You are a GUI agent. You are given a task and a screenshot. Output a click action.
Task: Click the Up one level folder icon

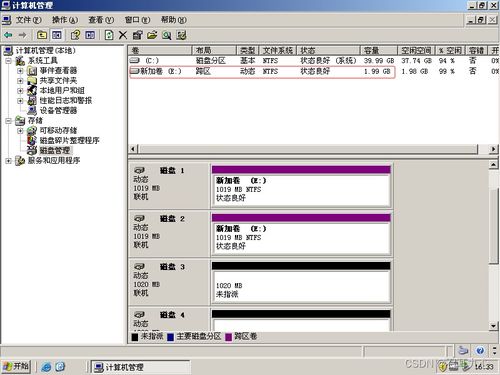[x=42, y=35]
